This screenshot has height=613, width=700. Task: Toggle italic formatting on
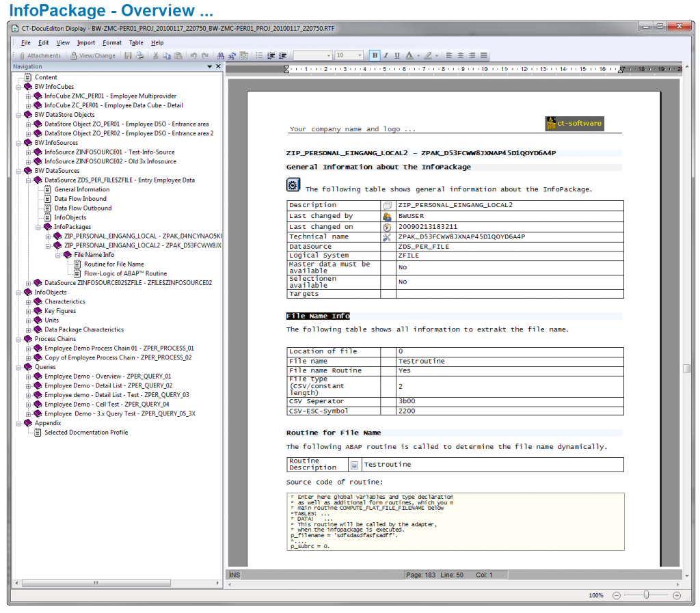pyautogui.click(x=386, y=55)
